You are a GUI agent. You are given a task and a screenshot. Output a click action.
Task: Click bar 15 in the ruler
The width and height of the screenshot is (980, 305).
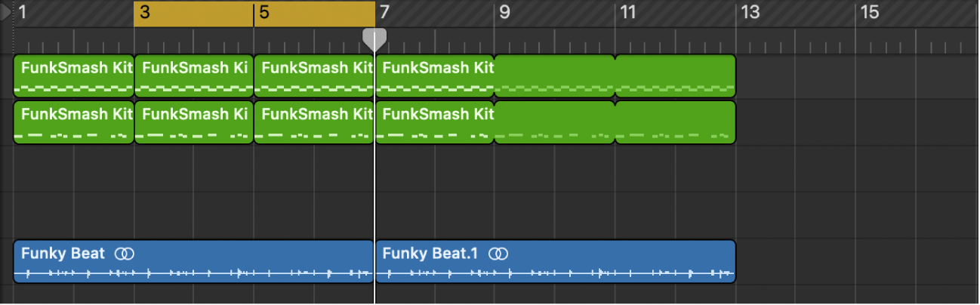[x=870, y=13]
